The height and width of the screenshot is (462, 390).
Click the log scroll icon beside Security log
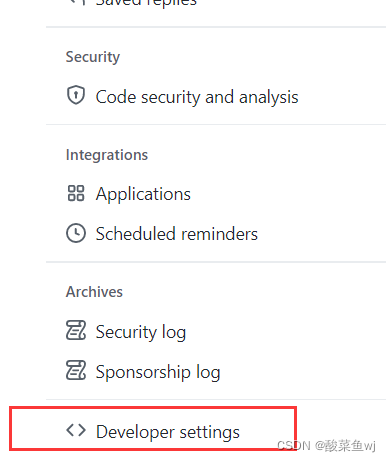tap(76, 330)
